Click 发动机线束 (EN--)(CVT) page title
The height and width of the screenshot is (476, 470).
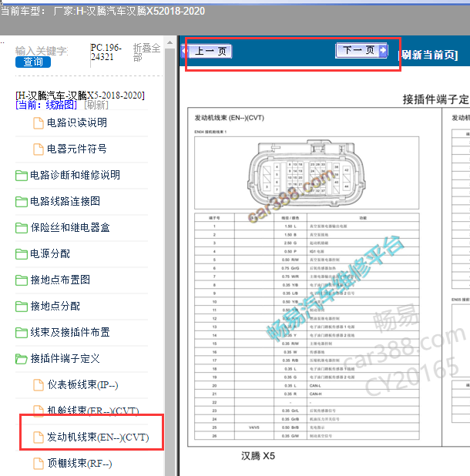coord(230,118)
